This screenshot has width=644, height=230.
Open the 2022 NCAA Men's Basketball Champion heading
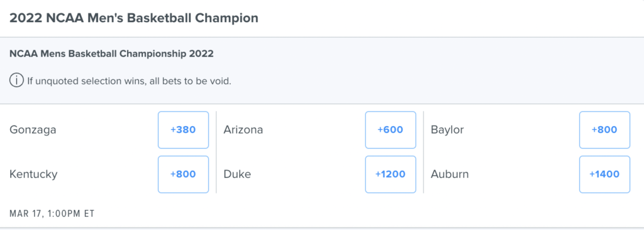point(134,18)
